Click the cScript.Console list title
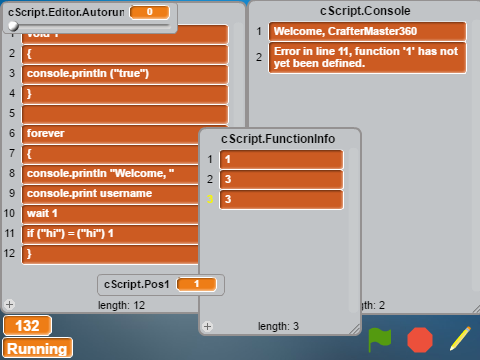Screen dimensions: 480x360 [x=365, y=11]
